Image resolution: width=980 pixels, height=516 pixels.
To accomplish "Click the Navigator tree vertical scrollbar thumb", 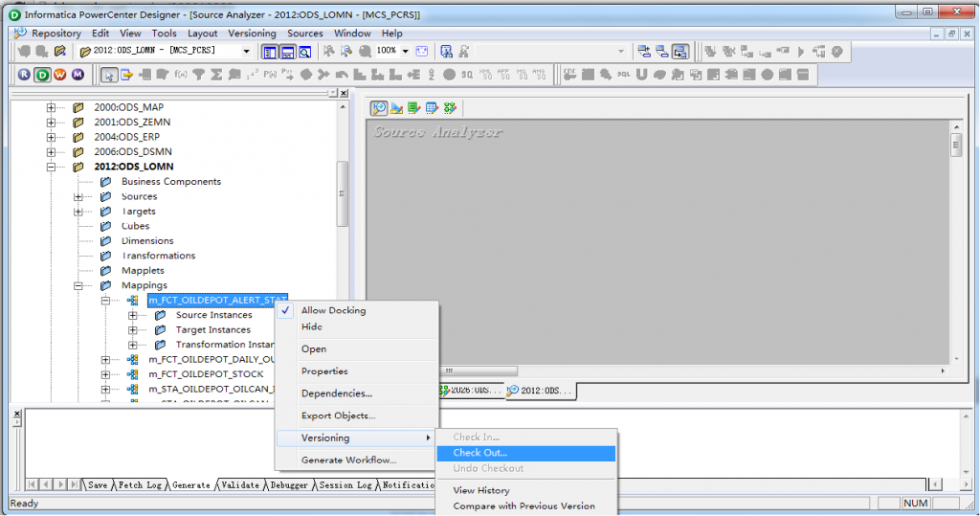I will tap(343, 194).
